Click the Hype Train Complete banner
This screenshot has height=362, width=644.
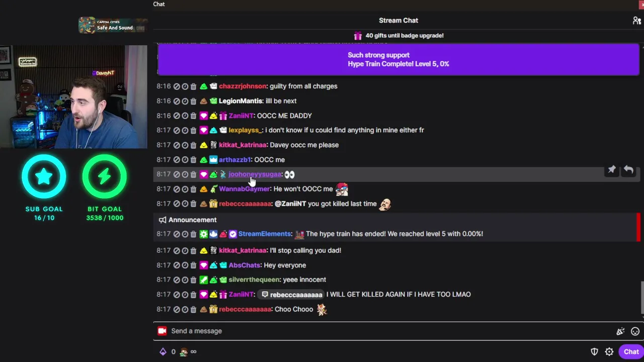[398, 59]
